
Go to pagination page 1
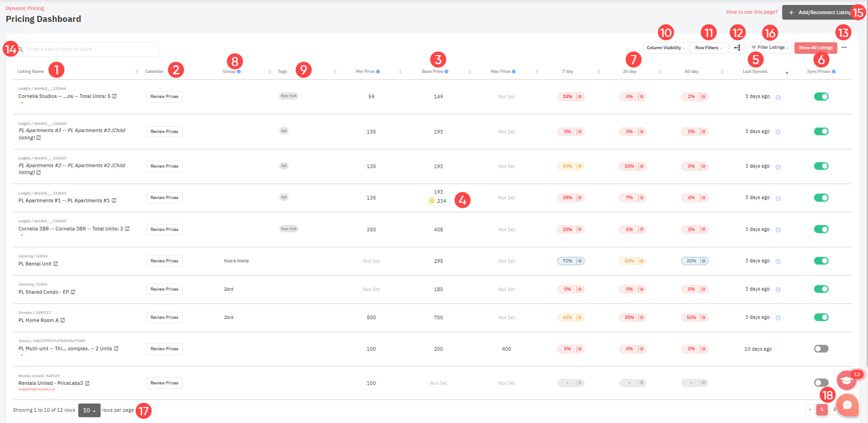(x=822, y=409)
